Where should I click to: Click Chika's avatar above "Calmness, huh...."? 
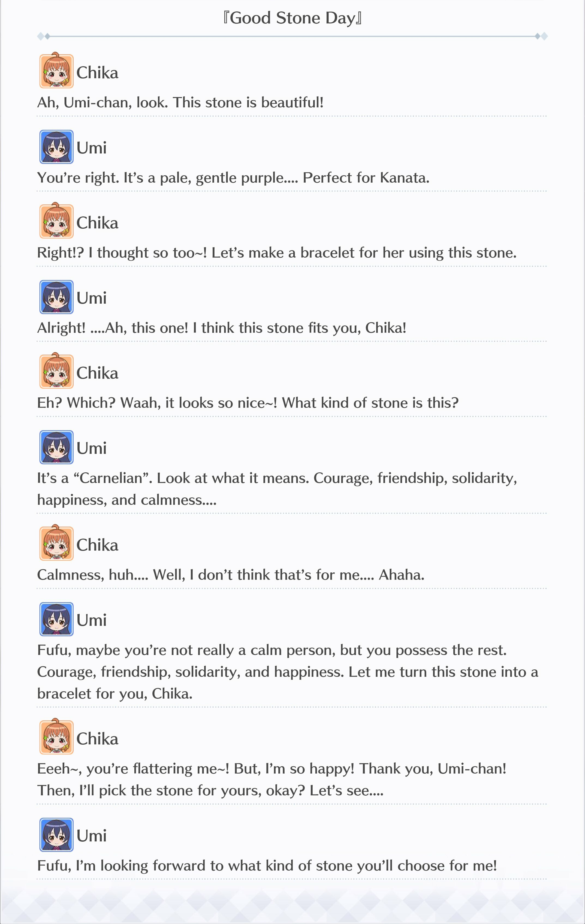[x=56, y=543]
